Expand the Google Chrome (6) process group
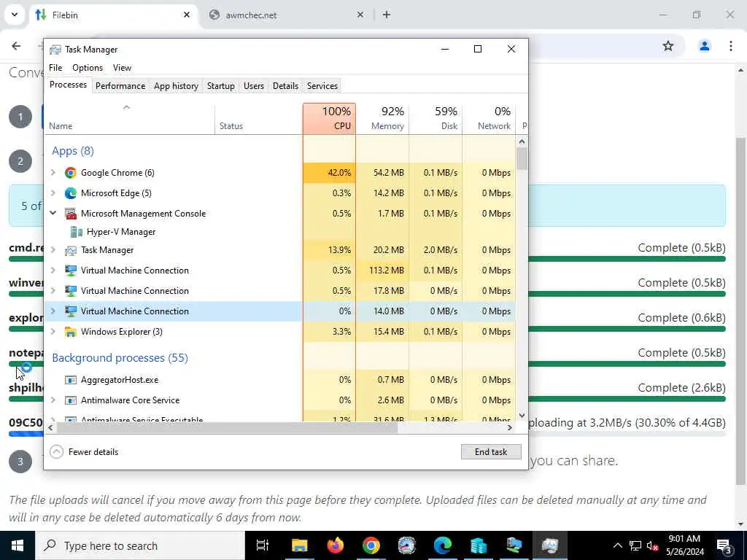The width and height of the screenshot is (747, 560). tap(53, 173)
